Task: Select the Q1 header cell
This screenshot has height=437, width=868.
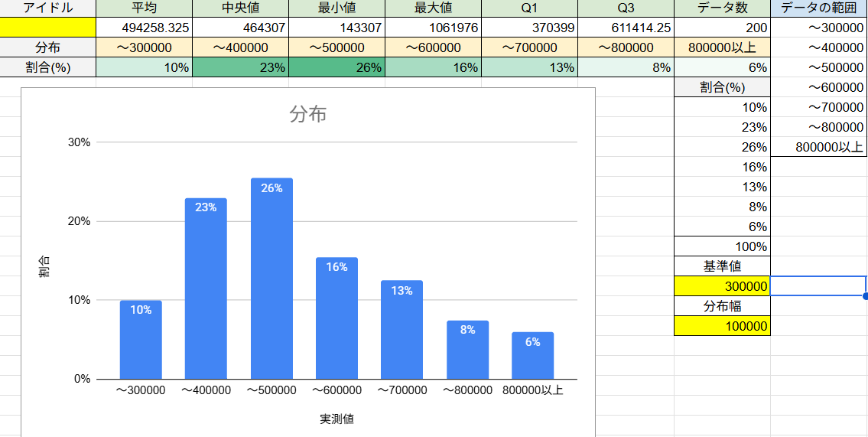Action: [530, 8]
